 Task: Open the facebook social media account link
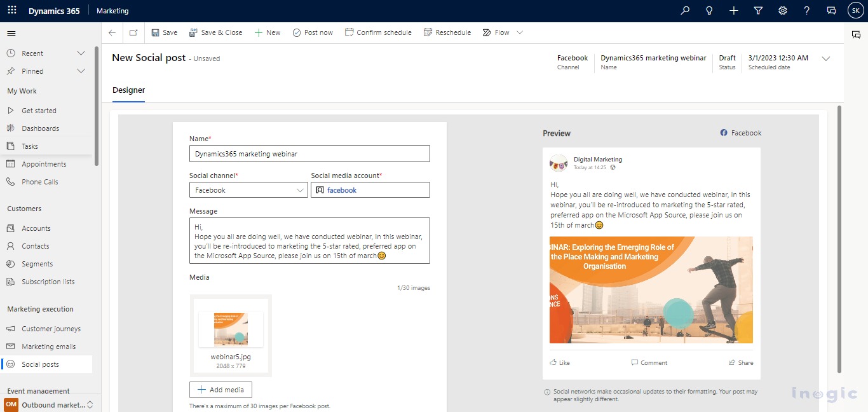pos(342,190)
